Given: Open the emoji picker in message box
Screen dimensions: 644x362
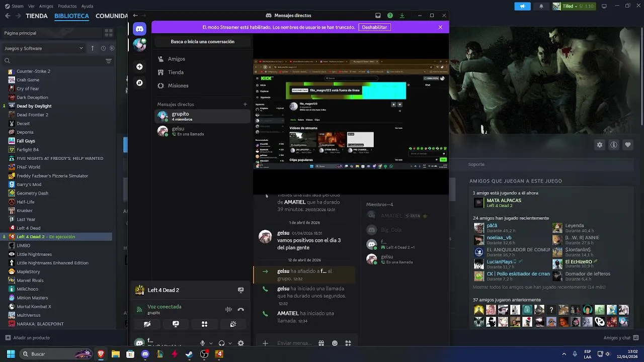Looking at the screenshot, I should pos(335,343).
